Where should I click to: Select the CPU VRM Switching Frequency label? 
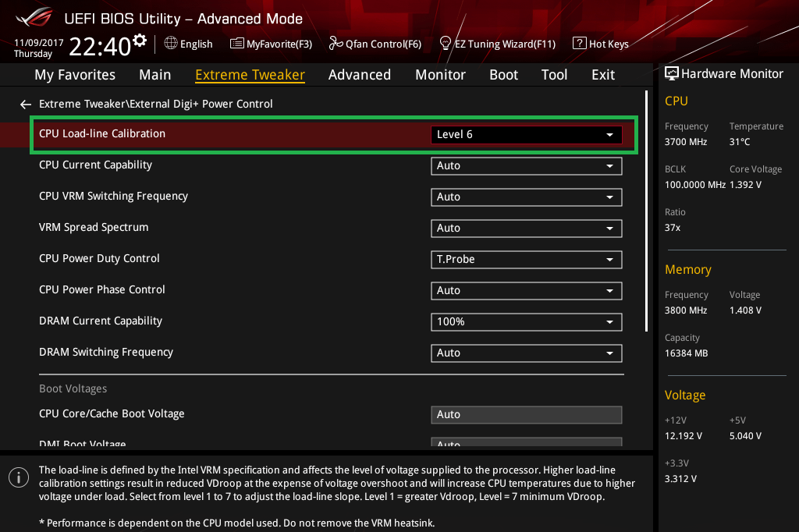click(x=114, y=197)
